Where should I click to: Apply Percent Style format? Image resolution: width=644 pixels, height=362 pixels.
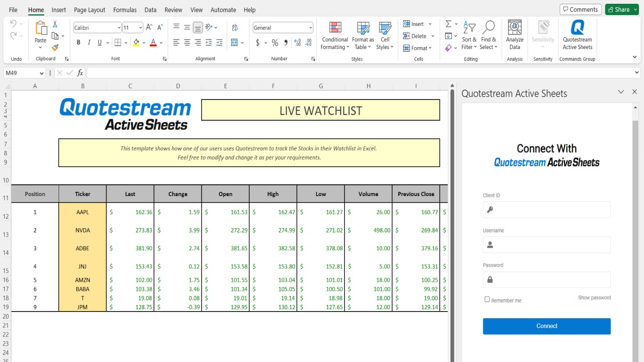(275, 42)
